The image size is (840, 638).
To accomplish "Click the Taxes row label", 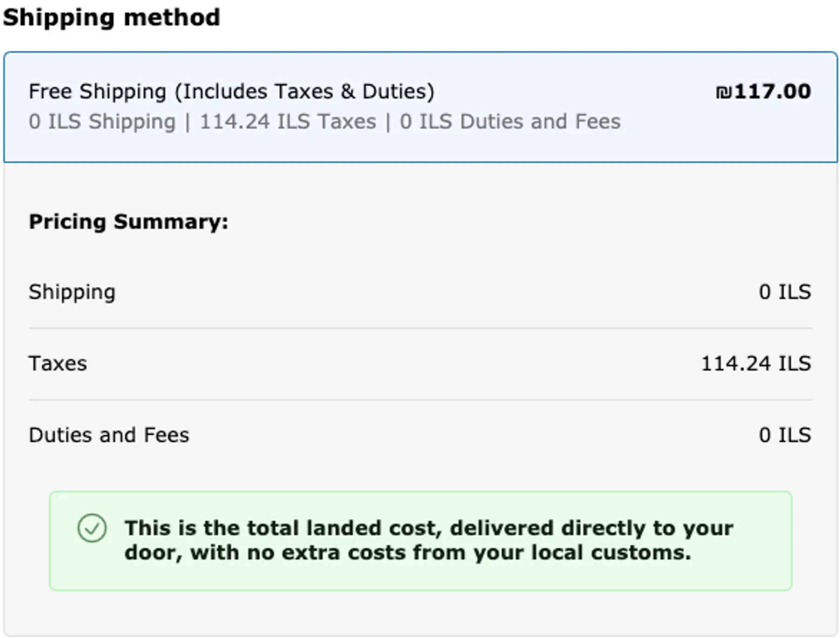I will click(x=58, y=363).
